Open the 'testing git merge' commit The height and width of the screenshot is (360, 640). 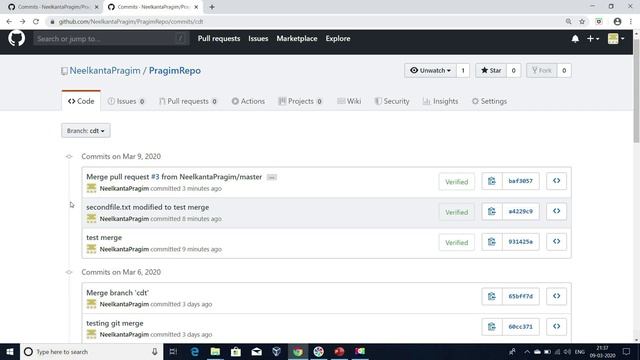click(115, 323)
